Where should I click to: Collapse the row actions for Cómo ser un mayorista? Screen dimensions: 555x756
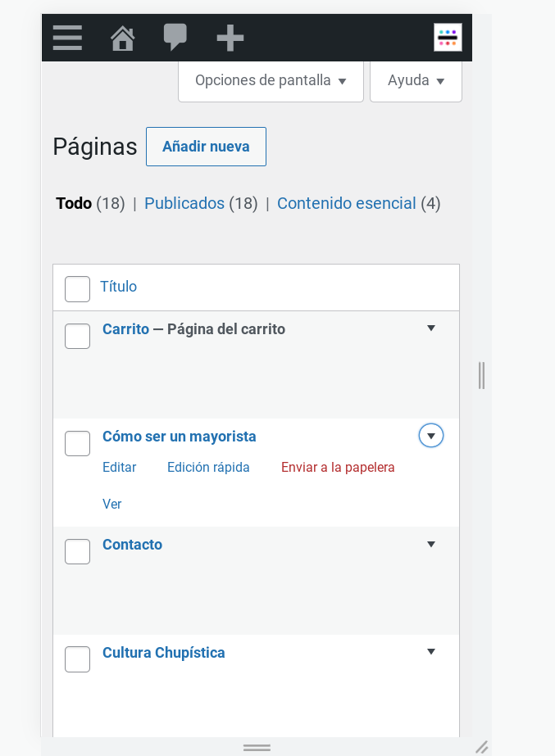point(430,436)
